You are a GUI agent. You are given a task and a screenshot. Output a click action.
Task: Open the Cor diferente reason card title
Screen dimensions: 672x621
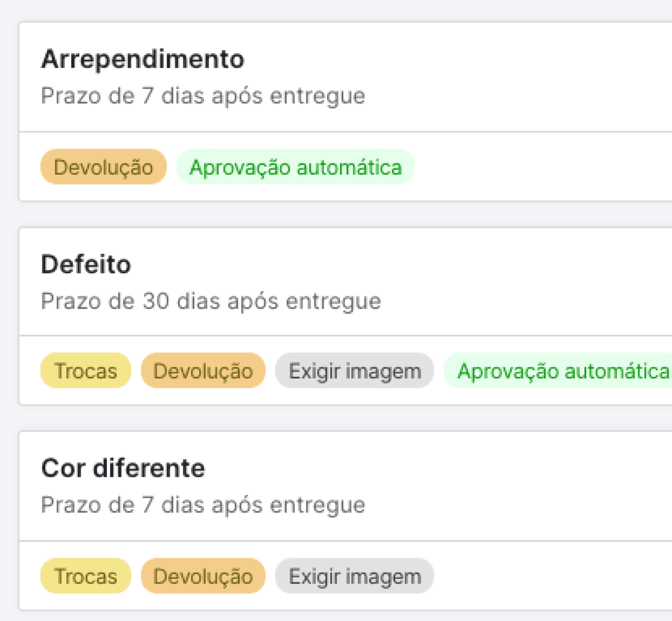click(x=123, y=468)
